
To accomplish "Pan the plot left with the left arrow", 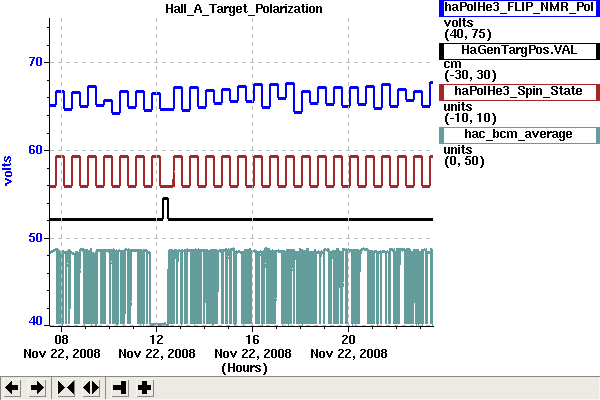I will [x=12, y=388].
